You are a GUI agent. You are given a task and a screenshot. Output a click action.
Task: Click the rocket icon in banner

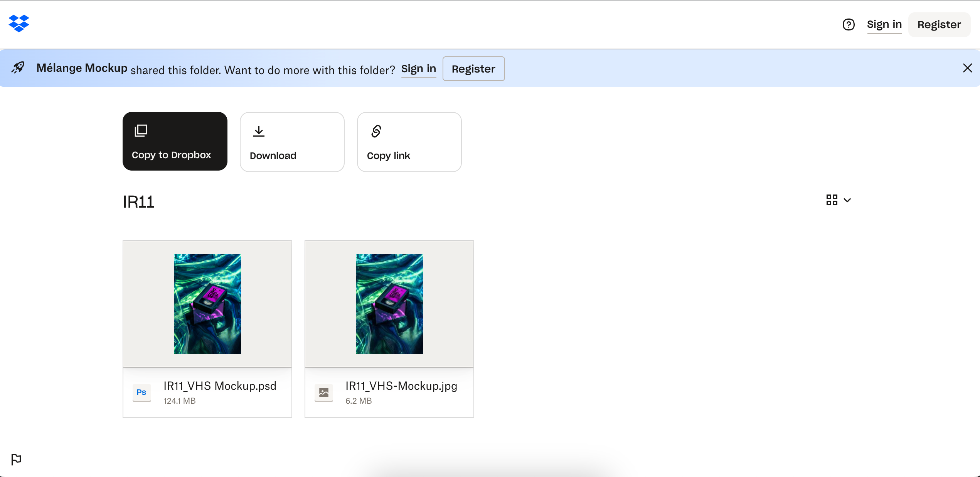pos(18,68)
